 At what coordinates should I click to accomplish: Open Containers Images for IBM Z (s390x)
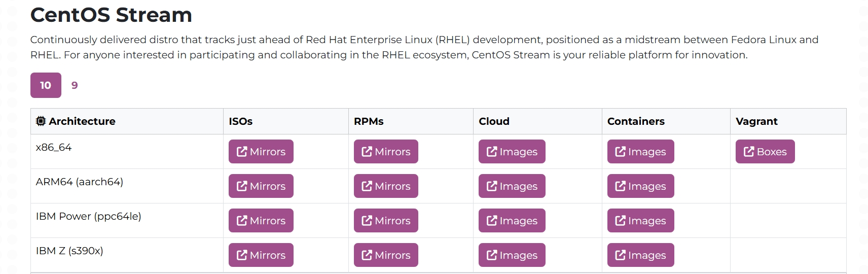(x=640, y=255)
